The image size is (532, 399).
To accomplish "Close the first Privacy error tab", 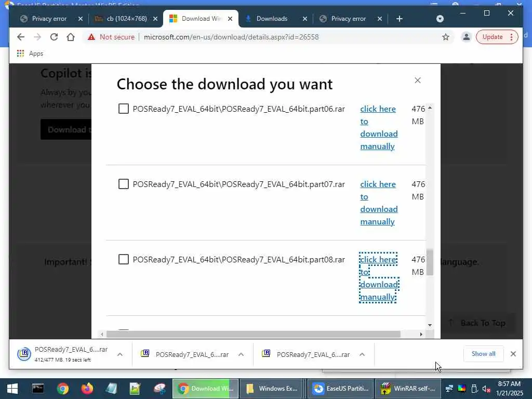I will [81, 19].
